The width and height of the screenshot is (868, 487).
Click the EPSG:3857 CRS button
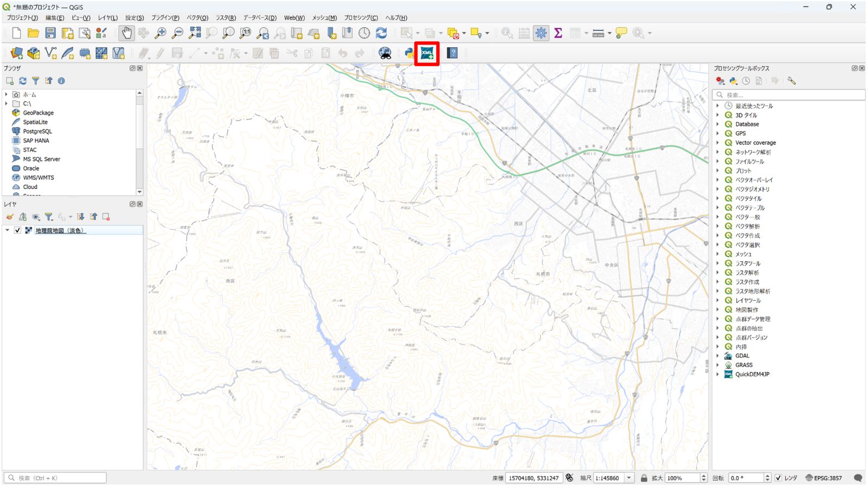tap(824, 478)
